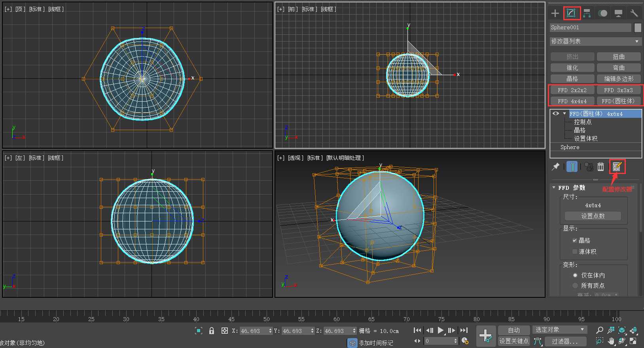Viewport: 644px width, 348px height.
Task: Click the Z coordinate spinner arrows
Action: (354, 331)
